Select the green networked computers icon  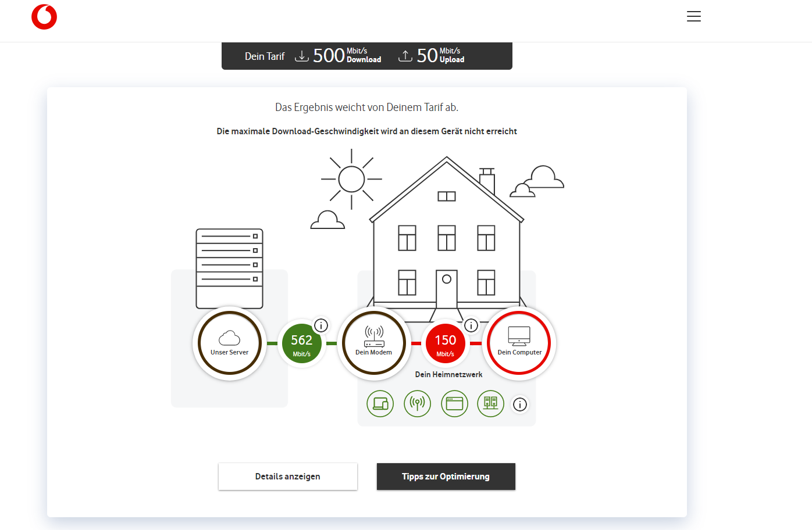click(x=490, y=403)
